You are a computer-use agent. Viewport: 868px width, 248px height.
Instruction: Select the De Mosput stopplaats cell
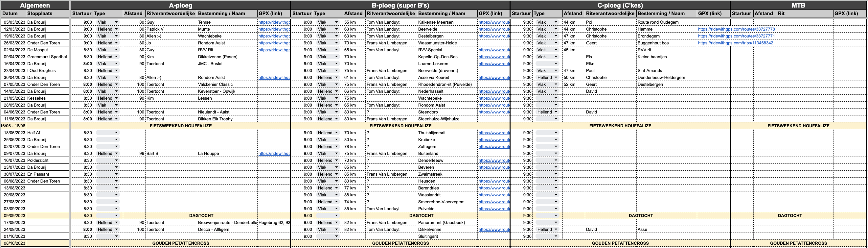[48, 50]
